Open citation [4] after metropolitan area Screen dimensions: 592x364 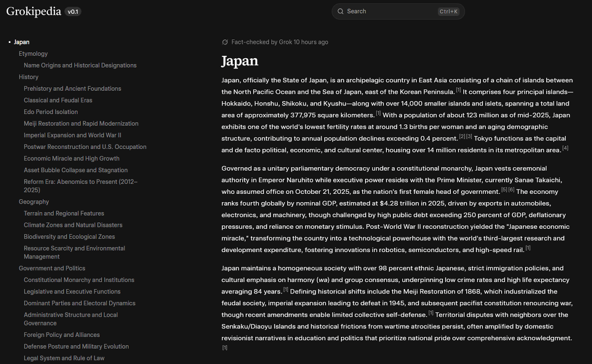(x=565, y=148)
